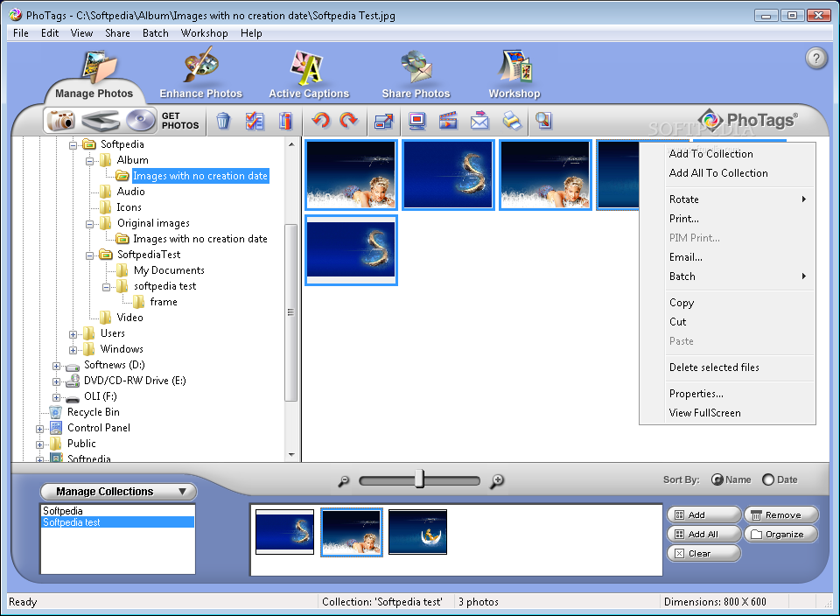This screenshot has width=840, height=616.
Task: Choose Add To Collection from context menu
Action: 727,154
